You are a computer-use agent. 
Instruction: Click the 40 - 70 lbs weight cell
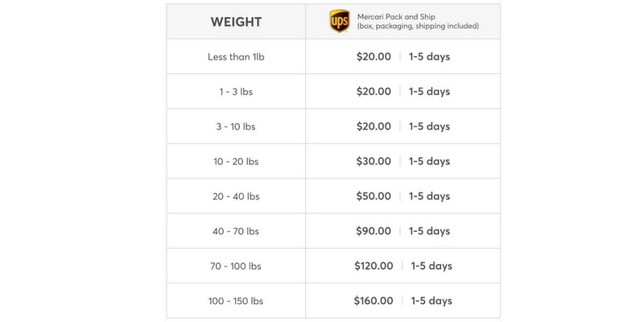pos(236,231)
